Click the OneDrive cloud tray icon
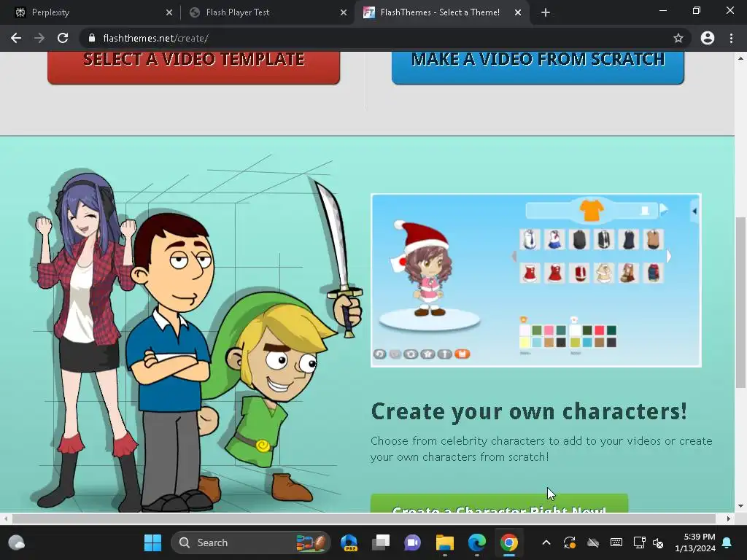 coord(592,542)
